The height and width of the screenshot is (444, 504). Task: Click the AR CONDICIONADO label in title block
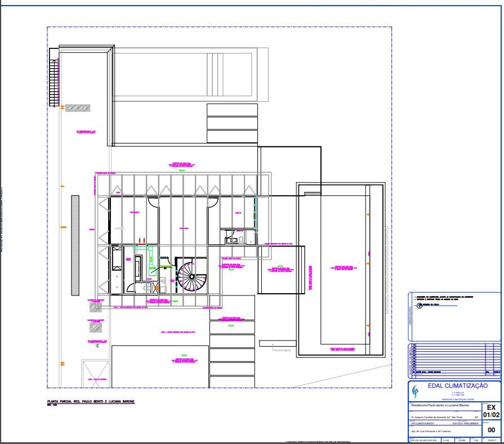tap(421, 423)
